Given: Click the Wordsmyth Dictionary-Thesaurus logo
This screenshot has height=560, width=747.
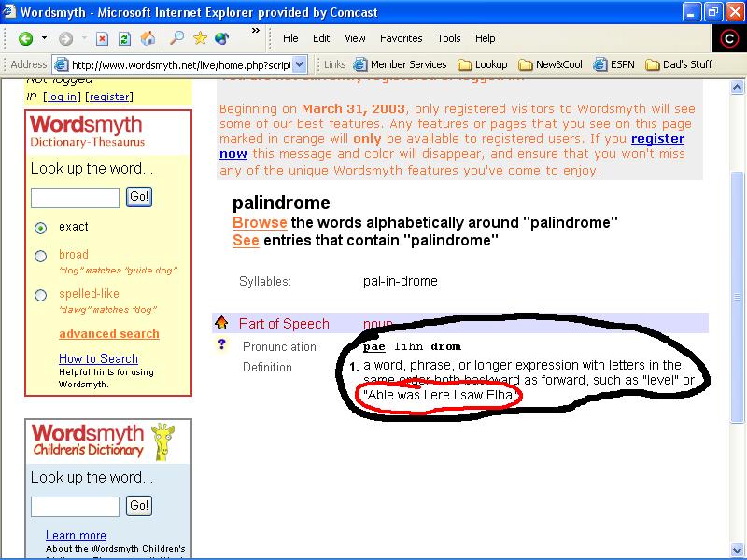Looking at the screenshot, I should 87,131.
